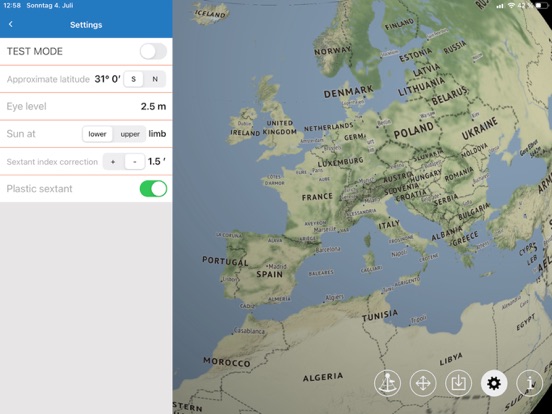Screen dimensions: 552x414
Task: Tap Casablanca city label on map
Action: click(250, 331)
